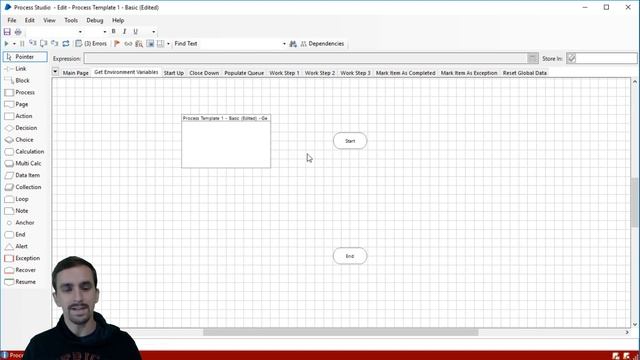Click the Print icon in the toolbar
This screenshot has height=360, width=640.
[x=18, y=31]
